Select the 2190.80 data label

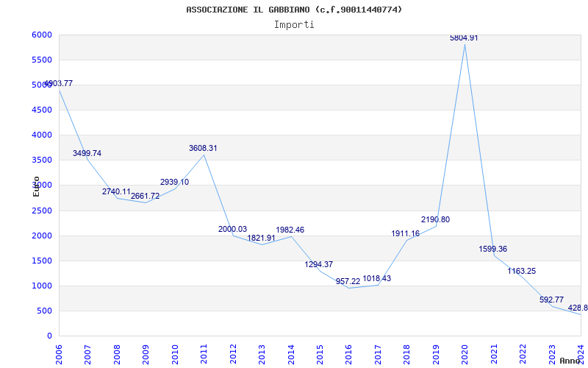coord(435,219)
